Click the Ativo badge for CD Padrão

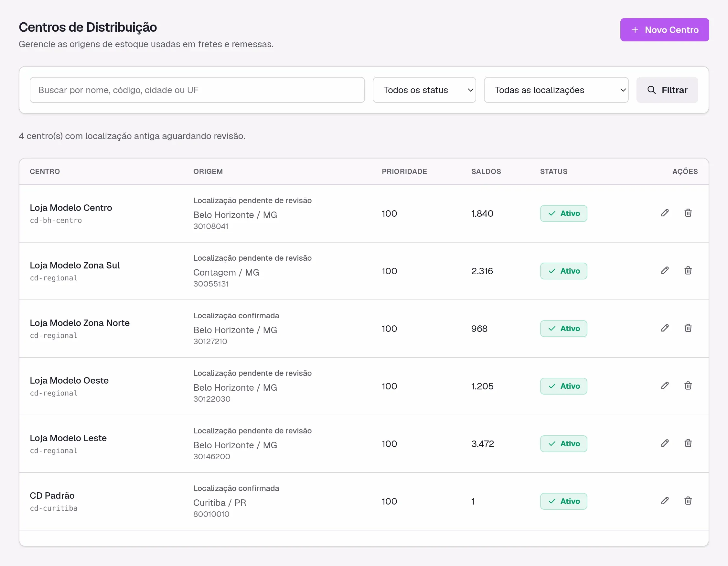pyautogui.click(x=563, y=501)
